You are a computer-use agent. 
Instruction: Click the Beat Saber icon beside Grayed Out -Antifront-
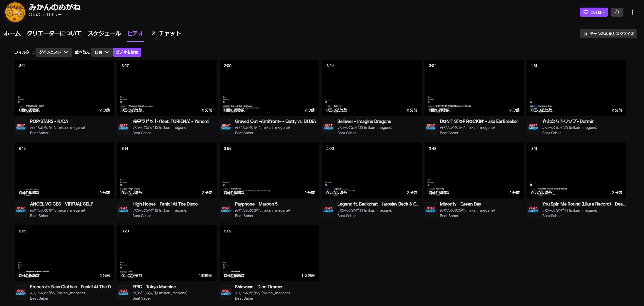coord(226,127)
